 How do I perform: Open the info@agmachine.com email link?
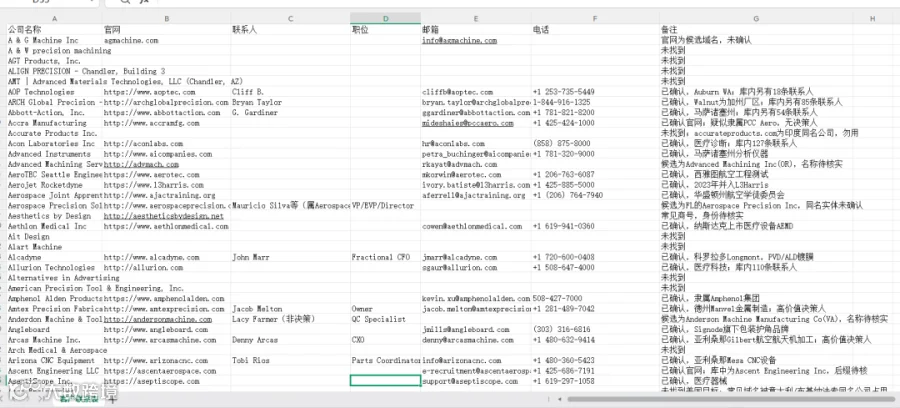point(459,40)
